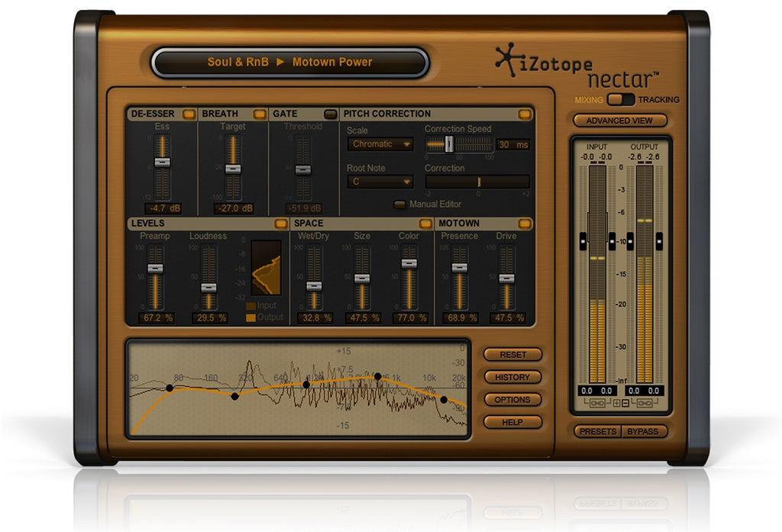This screenshot has height=532, width=782.
Task: Click the Space Size slider handle
Action: point(361,279)
